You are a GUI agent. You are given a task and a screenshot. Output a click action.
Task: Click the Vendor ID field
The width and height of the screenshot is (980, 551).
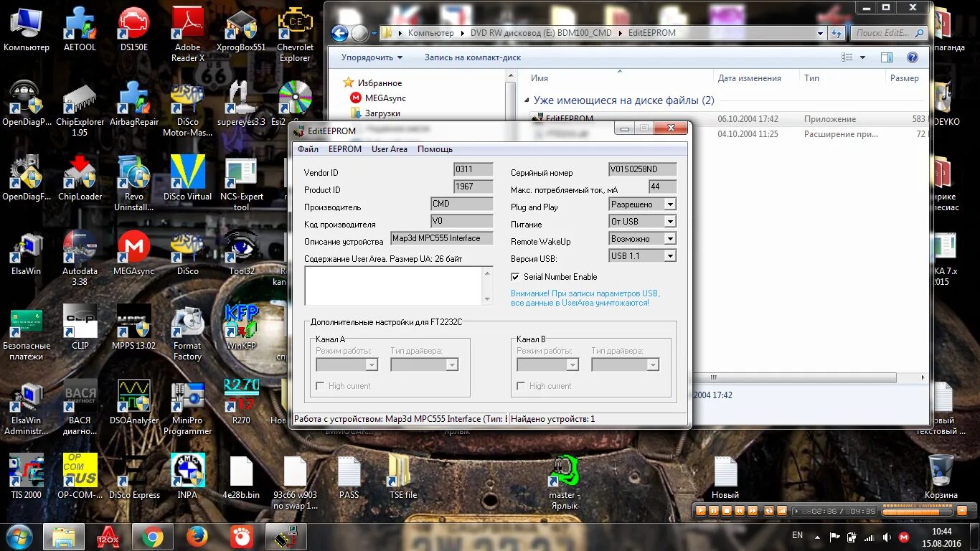click(473, 170)
